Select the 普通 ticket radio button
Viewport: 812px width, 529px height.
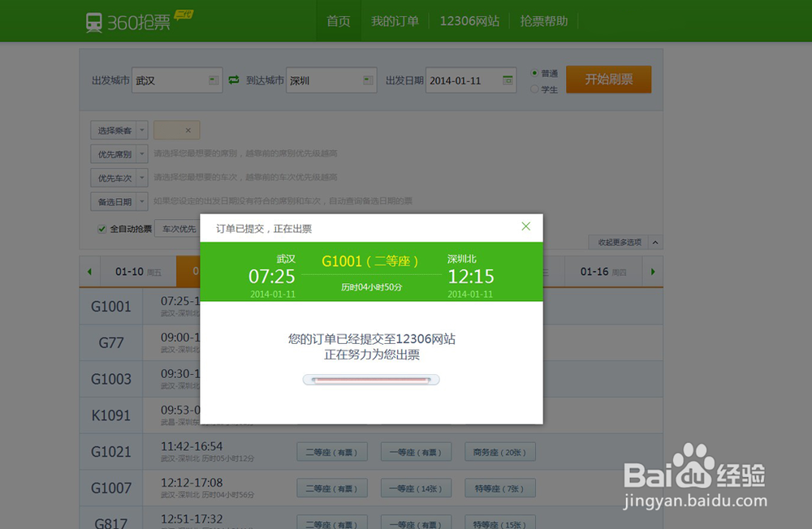click(x=534, y=73)
